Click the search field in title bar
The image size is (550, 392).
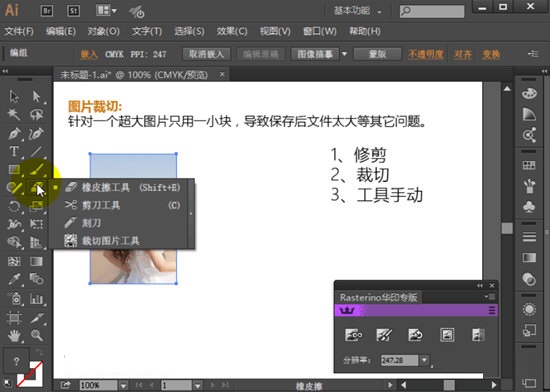coord(432,11)
